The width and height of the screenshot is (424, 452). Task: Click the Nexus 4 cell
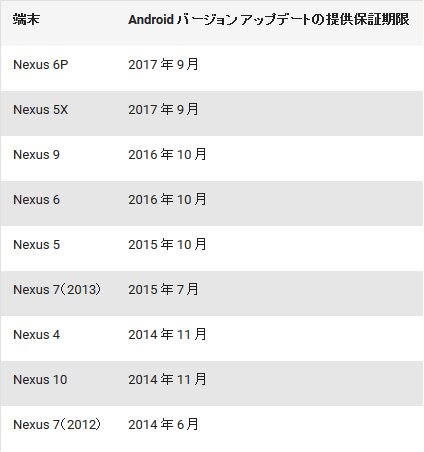36,335
